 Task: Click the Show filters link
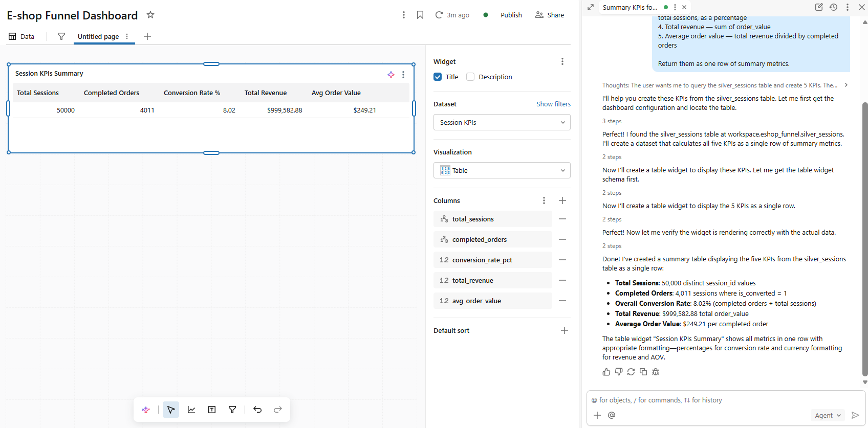coord(553,104)
